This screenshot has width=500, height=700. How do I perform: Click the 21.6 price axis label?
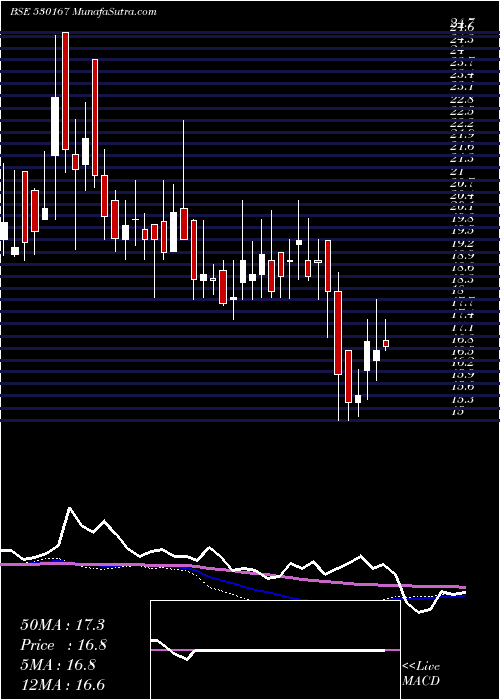(x=463, y=147)
